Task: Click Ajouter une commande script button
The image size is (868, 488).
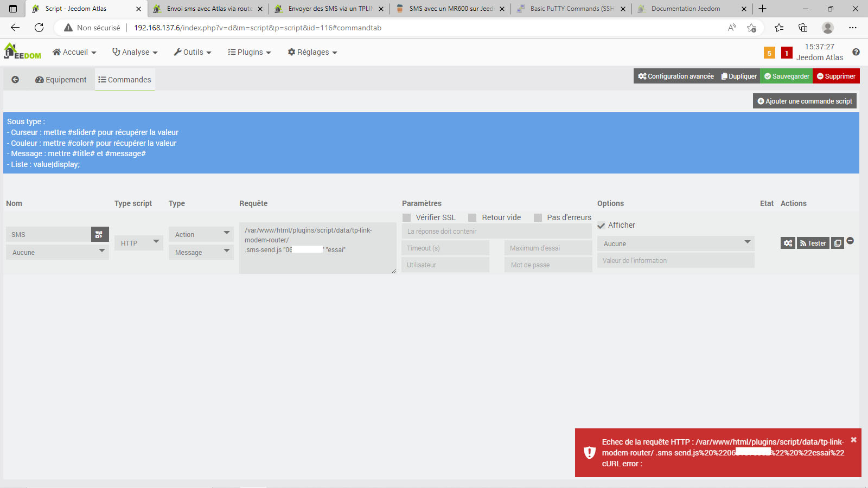Action: pos(805,101)
